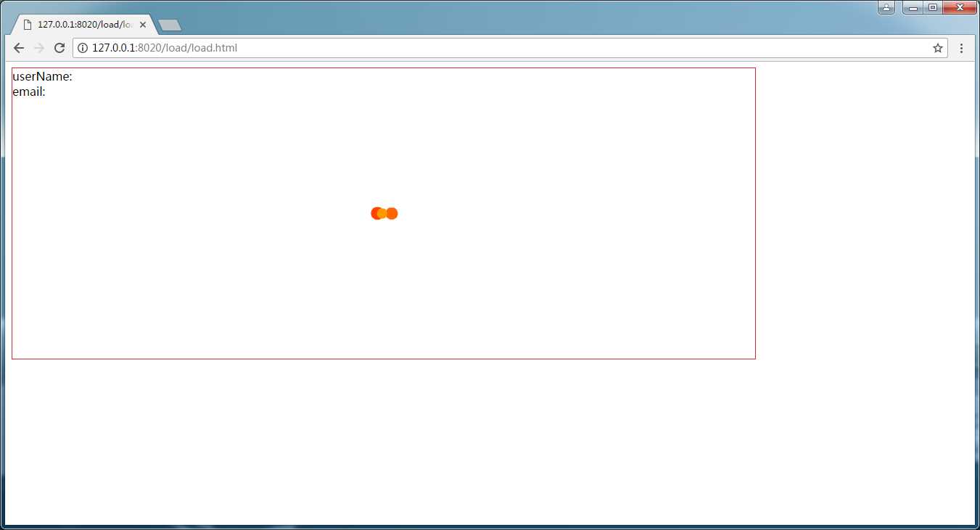The width and height of the screenshot is (980, 530).
Task: Close the browser window
Action: pos(959,7)
